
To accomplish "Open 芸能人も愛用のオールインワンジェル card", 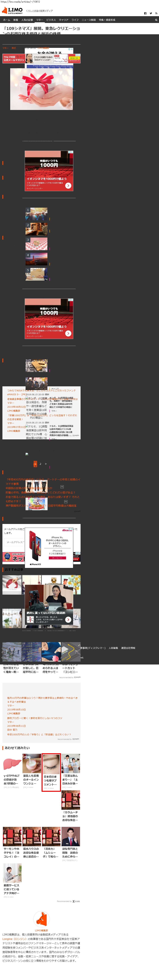I will tap(32, 771).
